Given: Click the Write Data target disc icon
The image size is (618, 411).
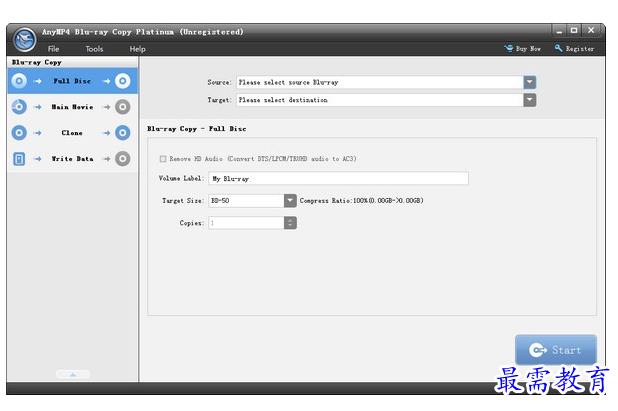Looking at the screenshot, I should tap(123, 159).
